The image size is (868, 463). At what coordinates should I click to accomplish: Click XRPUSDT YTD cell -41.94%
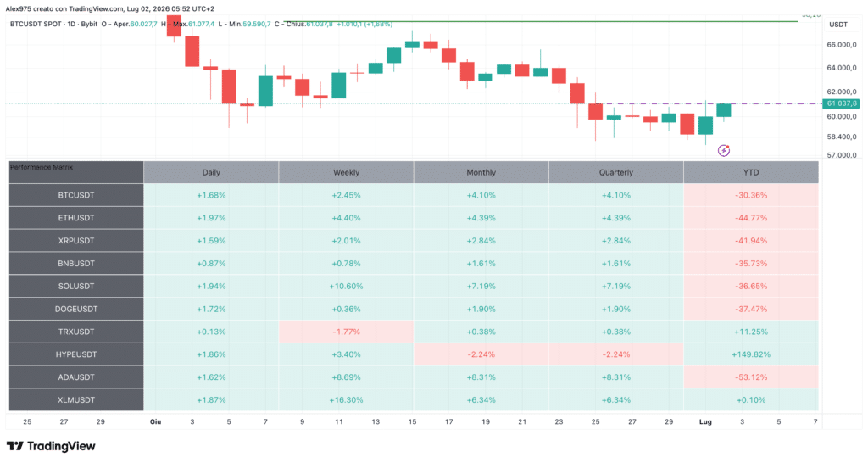pos(751,240)
